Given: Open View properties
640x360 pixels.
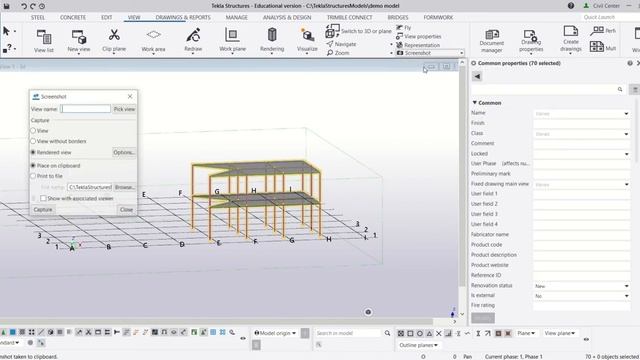Looking at the screenshot, I should click(418, 36).
